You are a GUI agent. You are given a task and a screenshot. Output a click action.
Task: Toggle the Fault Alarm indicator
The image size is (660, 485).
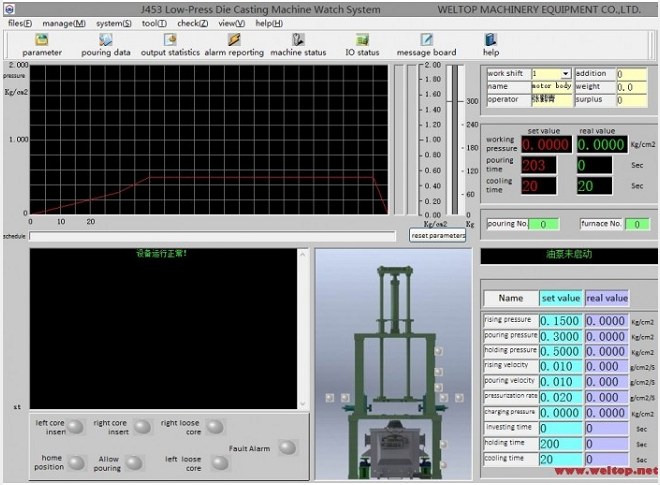287,448
